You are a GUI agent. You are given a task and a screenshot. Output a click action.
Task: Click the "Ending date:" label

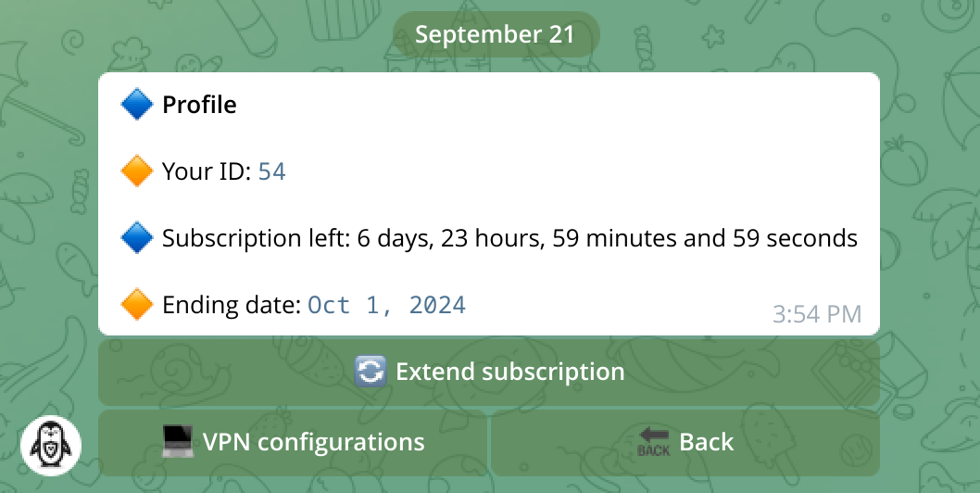[x=232, y=305]
